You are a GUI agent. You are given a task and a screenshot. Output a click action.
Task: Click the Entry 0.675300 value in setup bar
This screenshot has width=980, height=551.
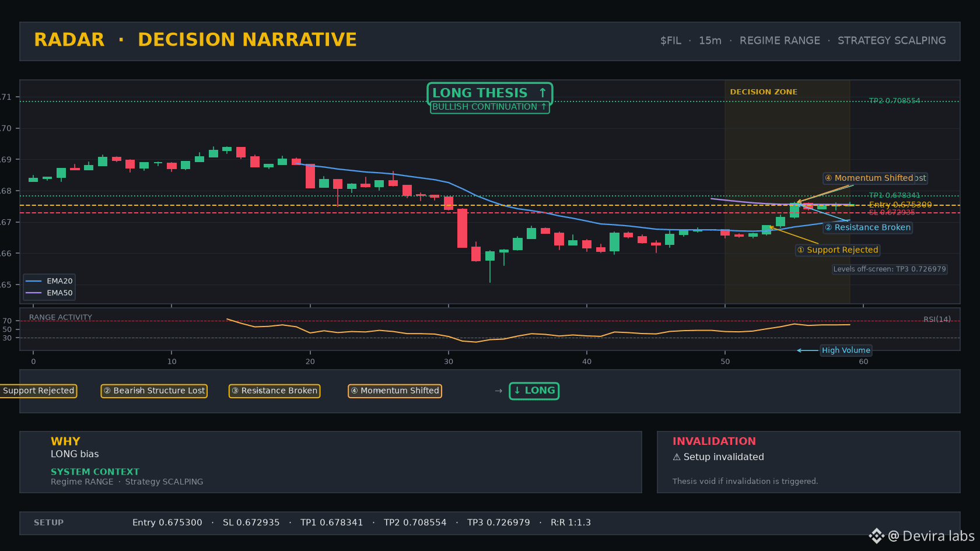tap(167, 522)
